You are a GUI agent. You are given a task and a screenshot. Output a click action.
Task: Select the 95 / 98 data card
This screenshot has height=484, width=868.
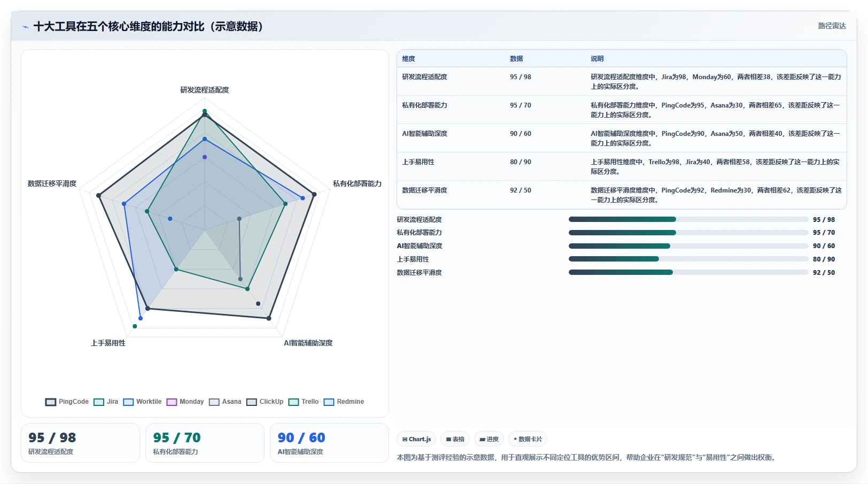click(x=80, y=443)
